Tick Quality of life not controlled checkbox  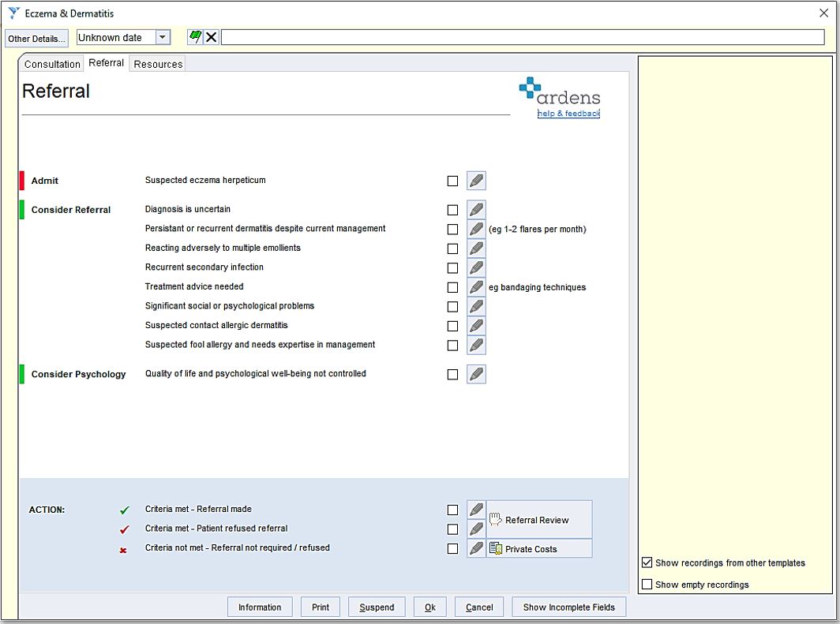point(452,374)
